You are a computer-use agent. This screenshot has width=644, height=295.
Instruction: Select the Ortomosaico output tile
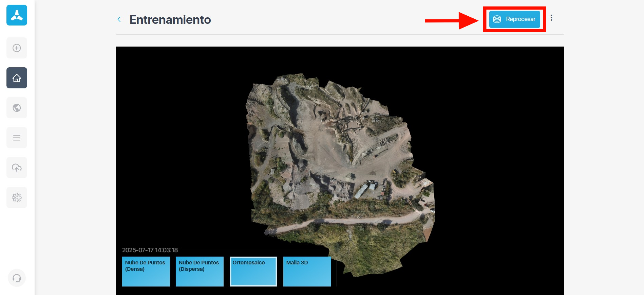click(x=253, y=271)
